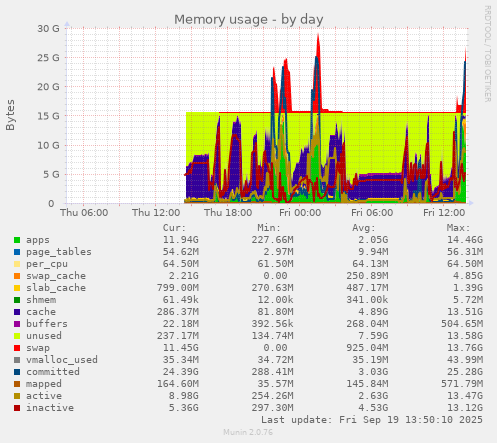The width and height of the screenshot is (497, 443).
Task: Click the 'vmalloc_used' legend label
Action: pyautogui.click(x=62, y=360)
